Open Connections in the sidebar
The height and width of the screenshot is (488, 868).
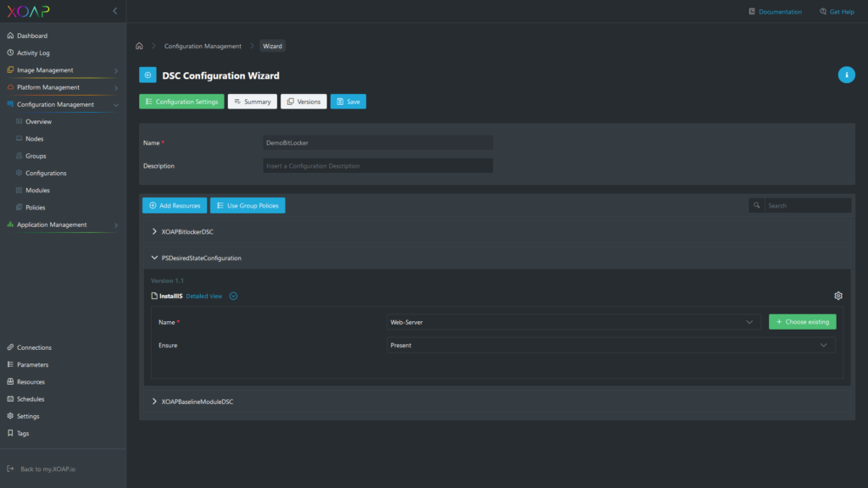(x=34, y=347)
